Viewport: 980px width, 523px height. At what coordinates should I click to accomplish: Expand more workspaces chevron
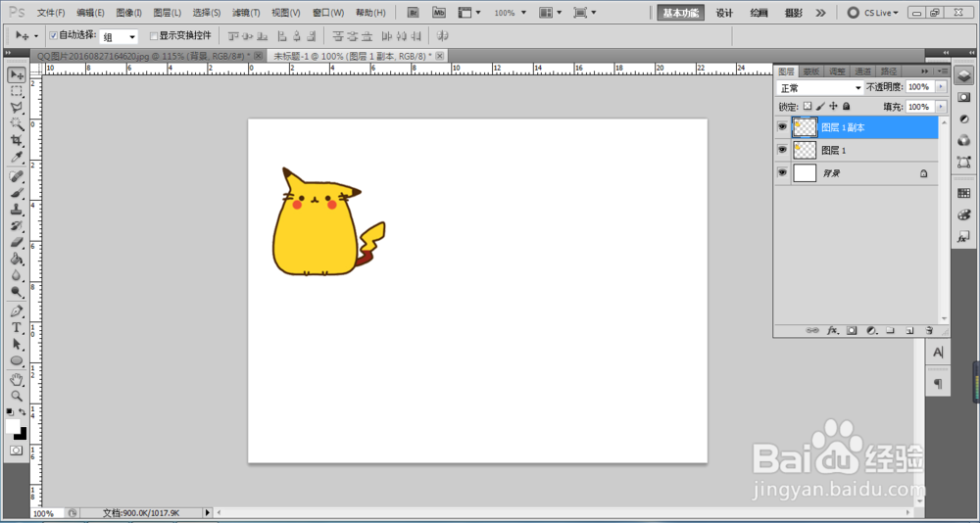coord(820,13)
